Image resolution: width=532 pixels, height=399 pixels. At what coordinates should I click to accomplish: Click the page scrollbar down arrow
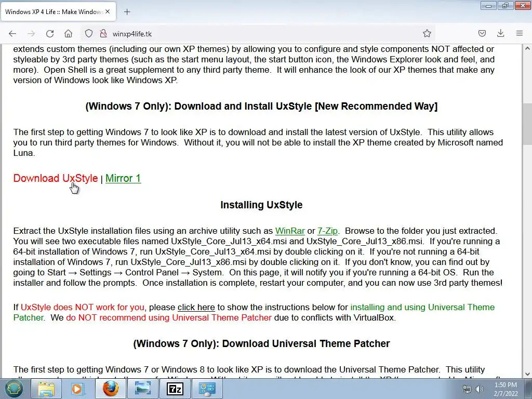point(527,374)
